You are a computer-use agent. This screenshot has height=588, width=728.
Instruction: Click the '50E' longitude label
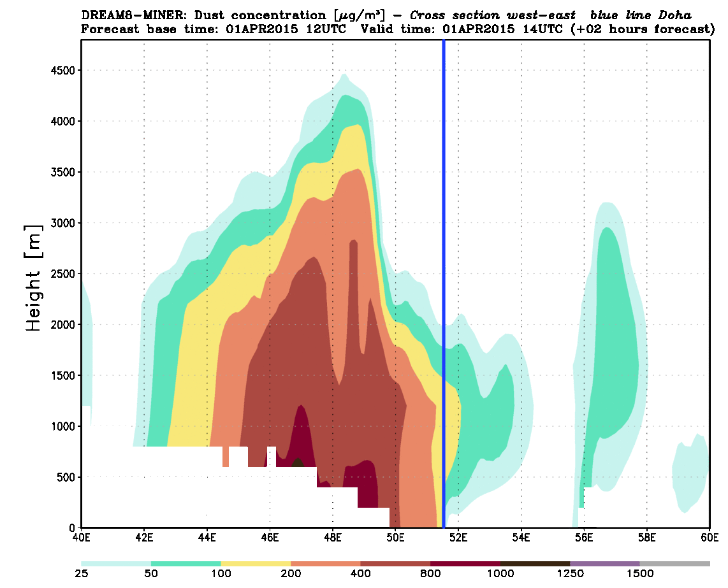pos(396,538)
